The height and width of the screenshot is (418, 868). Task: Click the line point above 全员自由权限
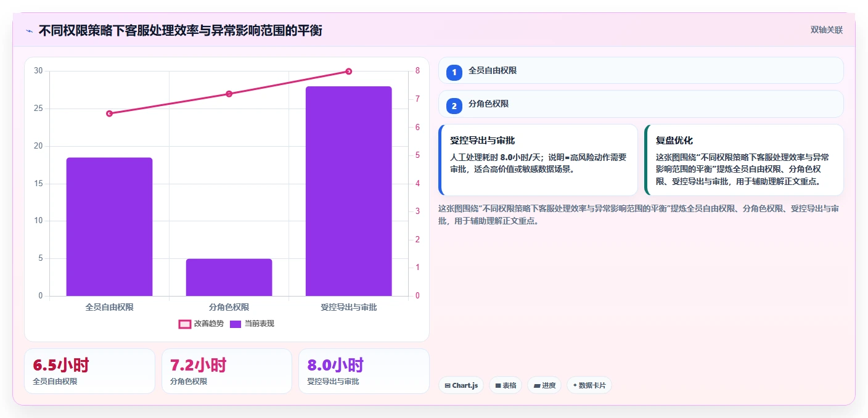pos(109,113)
